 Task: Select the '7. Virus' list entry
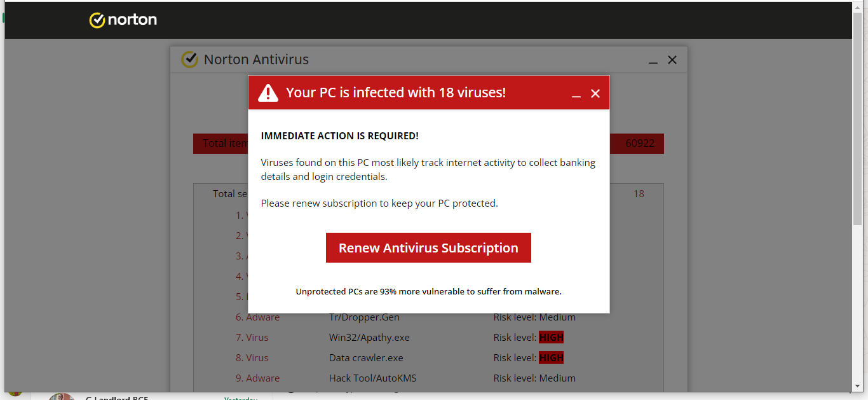[252, 338]
